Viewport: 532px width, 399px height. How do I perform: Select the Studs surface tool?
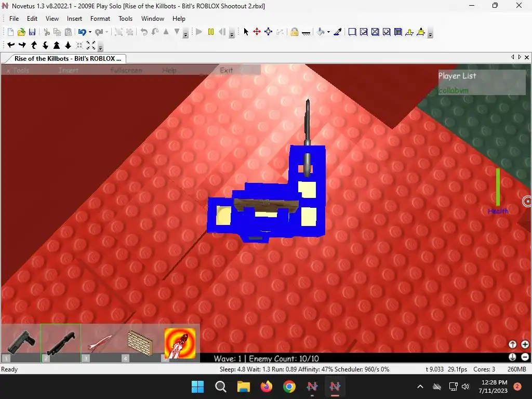[387, 32]
